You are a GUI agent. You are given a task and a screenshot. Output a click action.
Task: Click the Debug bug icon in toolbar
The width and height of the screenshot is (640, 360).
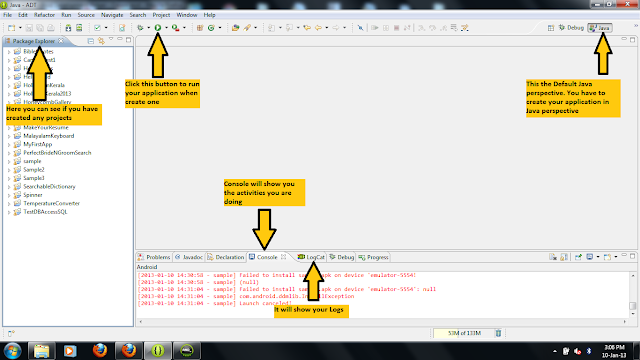point(140,28)
